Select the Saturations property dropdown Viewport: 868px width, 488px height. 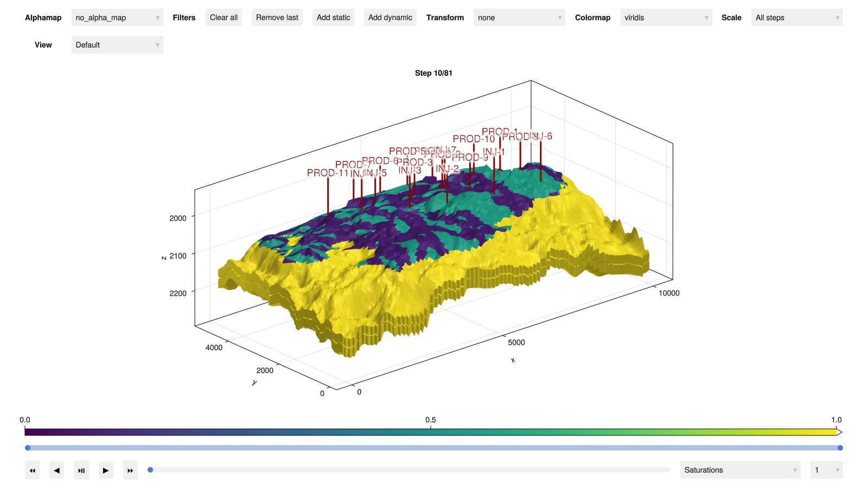(x=740, y=470)
